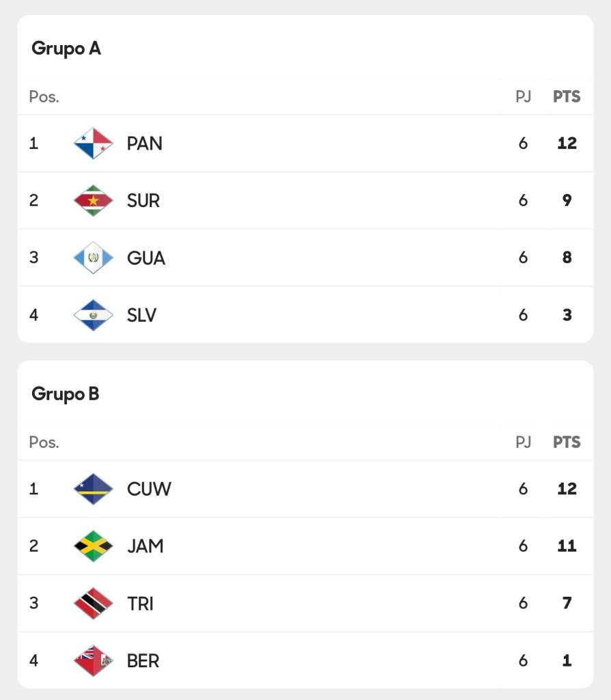Click the El Salvador flag icon
The image size is (611, 700).
point(93,315)
